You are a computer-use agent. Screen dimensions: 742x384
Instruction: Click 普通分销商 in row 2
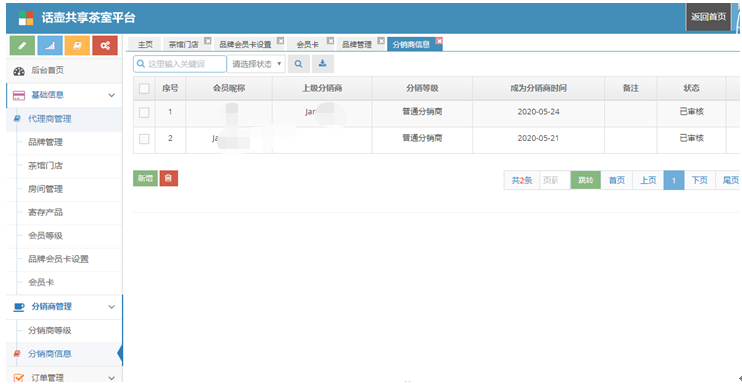(x=422, y=138)
